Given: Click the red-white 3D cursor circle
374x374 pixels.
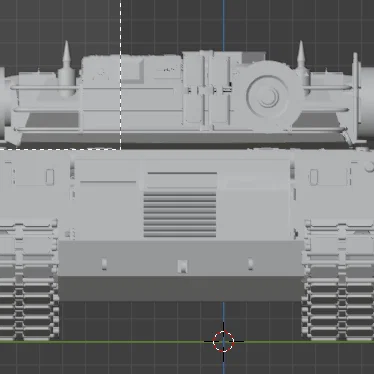Looking at the screenshot, I should pos(223,341).
